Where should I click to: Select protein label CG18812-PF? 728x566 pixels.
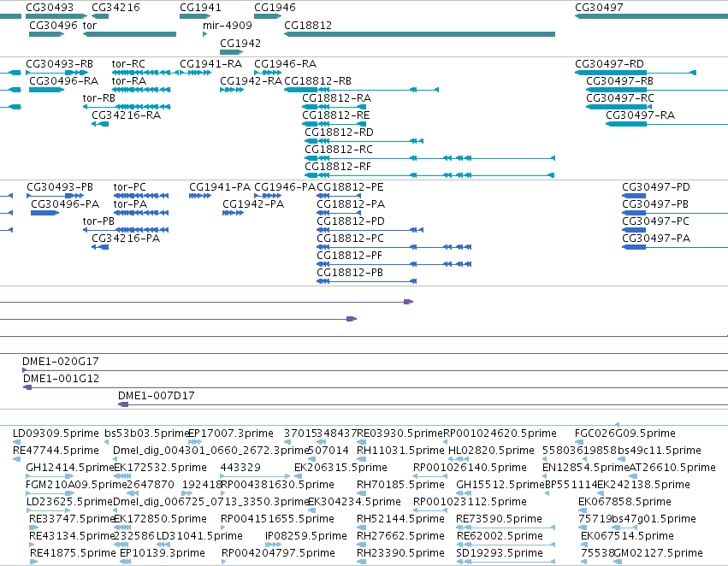[x=349, y=256]
